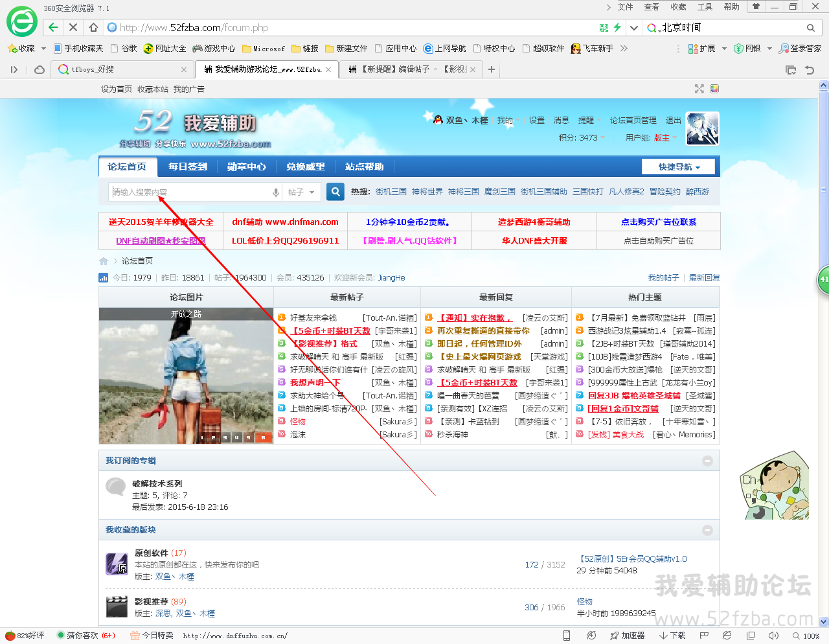
Task: Restore closed tab with undo arrow icon
Action: (810, 69)
